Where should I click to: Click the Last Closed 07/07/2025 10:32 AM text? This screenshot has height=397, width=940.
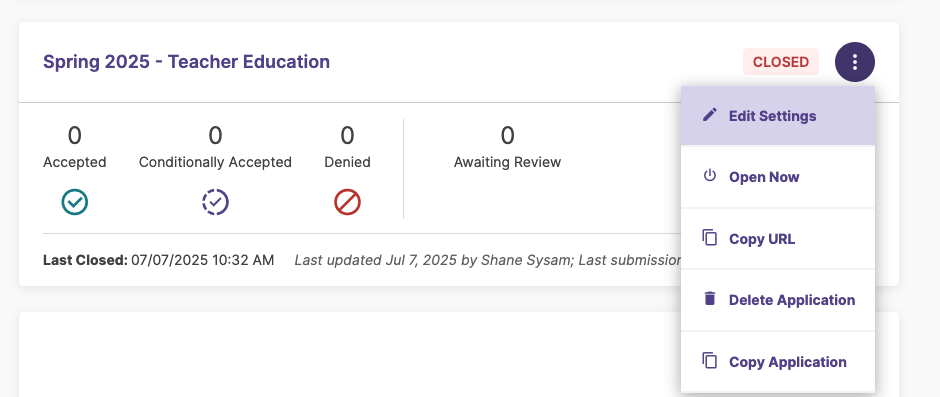click(x=158, y=260)
